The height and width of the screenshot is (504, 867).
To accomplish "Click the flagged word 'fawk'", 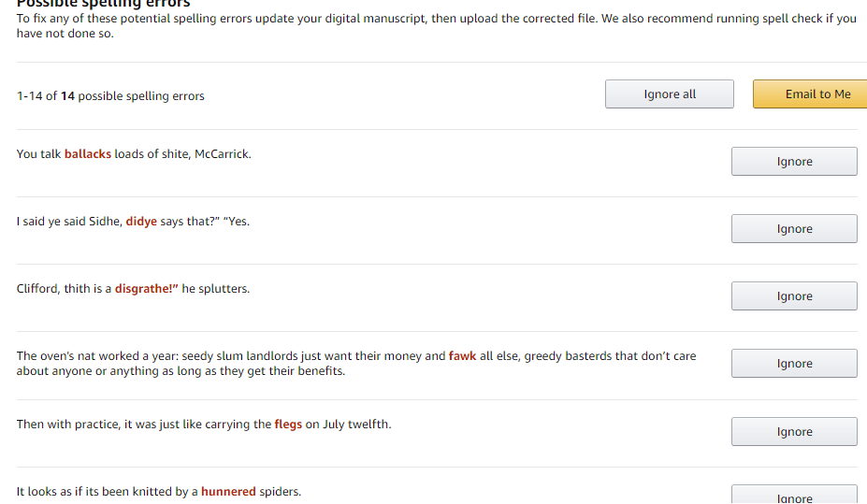I will 462,356.
